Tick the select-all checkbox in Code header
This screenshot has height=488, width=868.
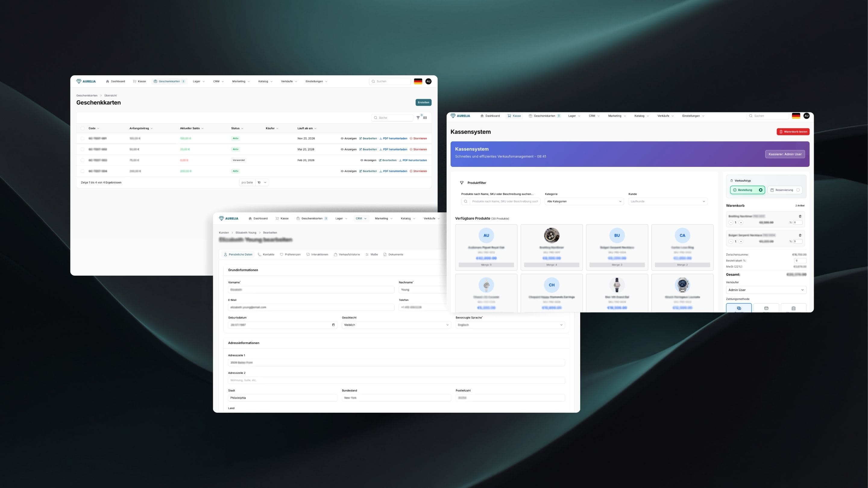point(83,128)
